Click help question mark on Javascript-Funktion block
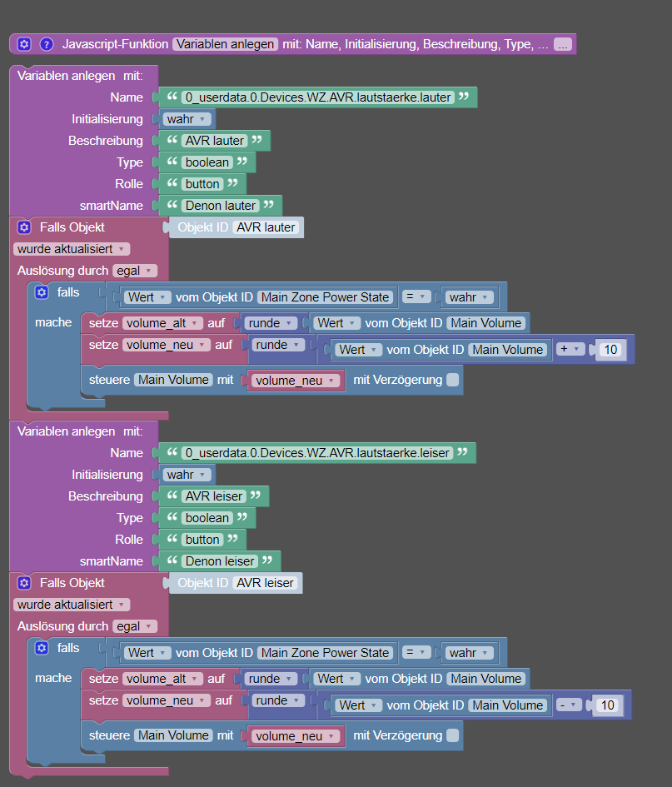The image size is (672, 787). pos(46,44)
